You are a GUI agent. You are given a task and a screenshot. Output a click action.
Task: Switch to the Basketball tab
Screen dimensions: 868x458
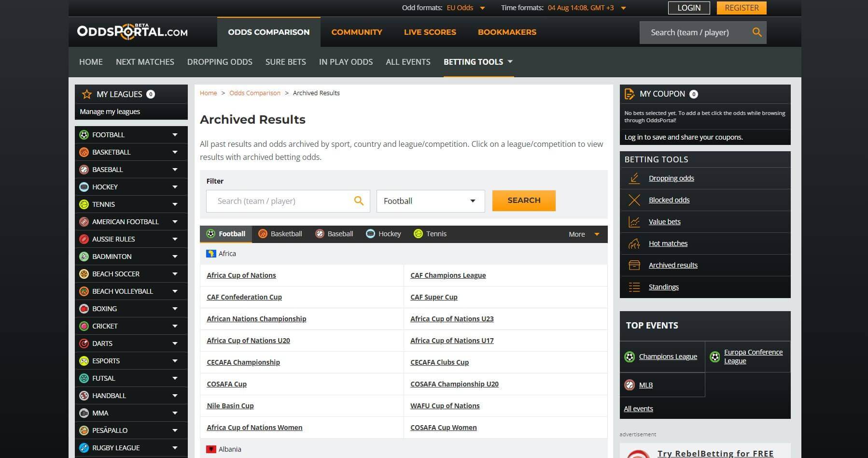(x=286, y=234)
